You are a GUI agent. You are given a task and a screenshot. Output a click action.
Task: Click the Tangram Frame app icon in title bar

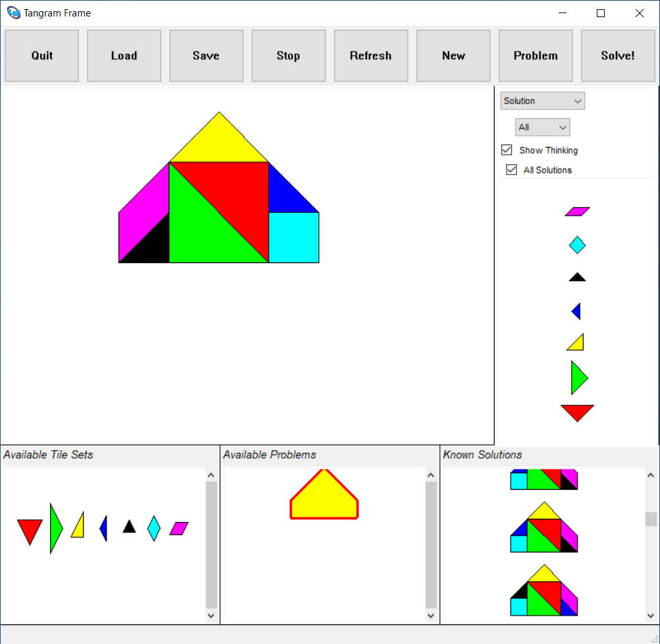pyautogui.click(x=13, y=13)
